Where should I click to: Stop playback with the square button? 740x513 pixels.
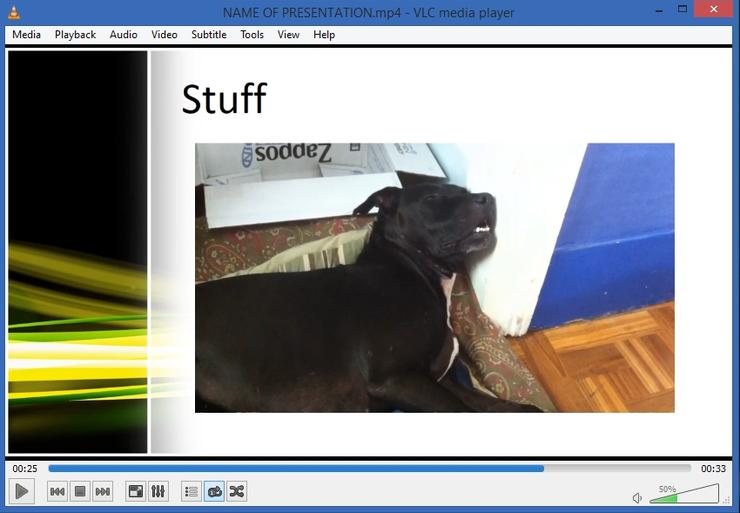coord(80,492)
